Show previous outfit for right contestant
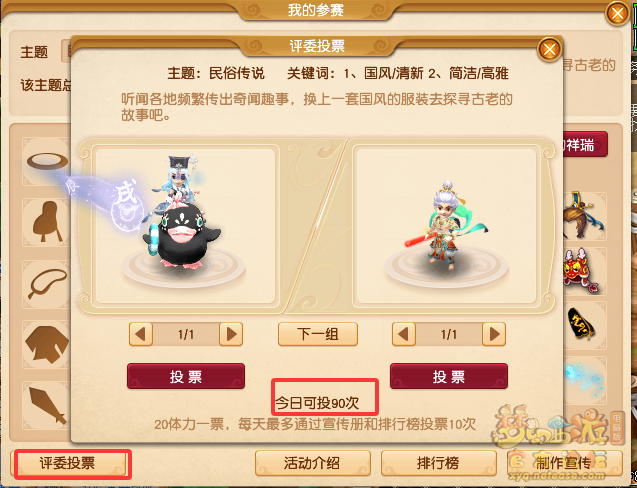Screen dimensions: 637x488 403,334
